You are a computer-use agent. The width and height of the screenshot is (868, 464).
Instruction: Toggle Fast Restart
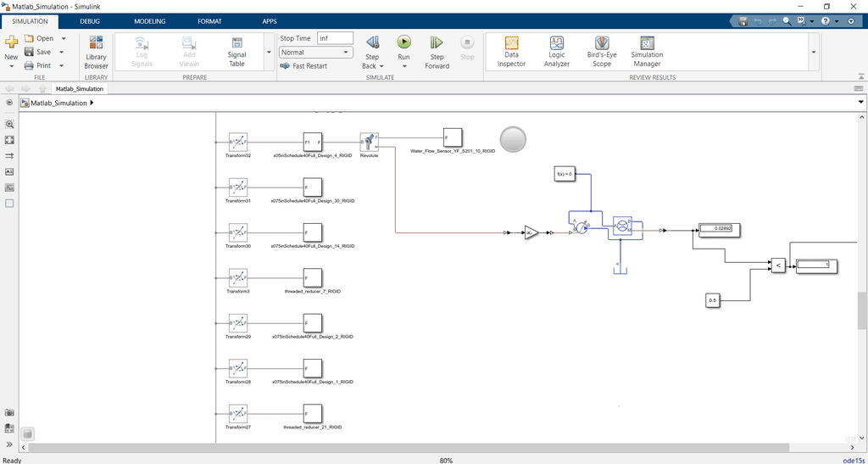coord(303,66)
